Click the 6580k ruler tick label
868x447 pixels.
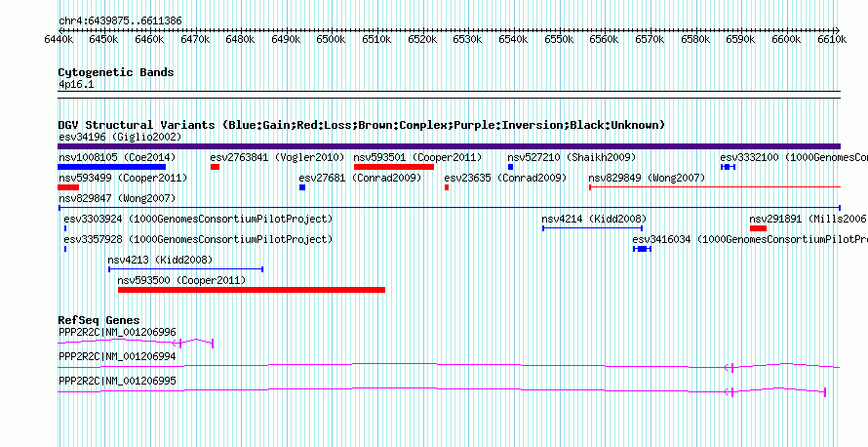coord(695,40)
